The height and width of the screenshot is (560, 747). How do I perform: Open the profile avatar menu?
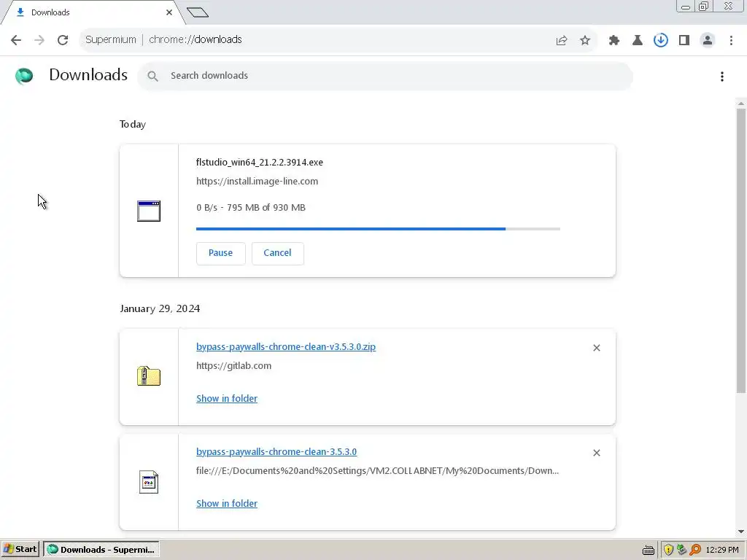click(x=708, y=41)
